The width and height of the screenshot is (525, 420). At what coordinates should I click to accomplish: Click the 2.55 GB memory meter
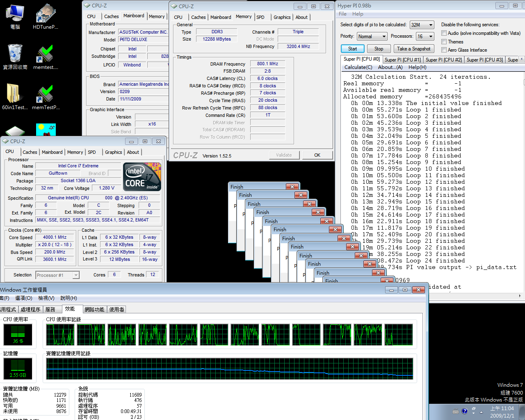pyautogui.click(x=18, y=368)
